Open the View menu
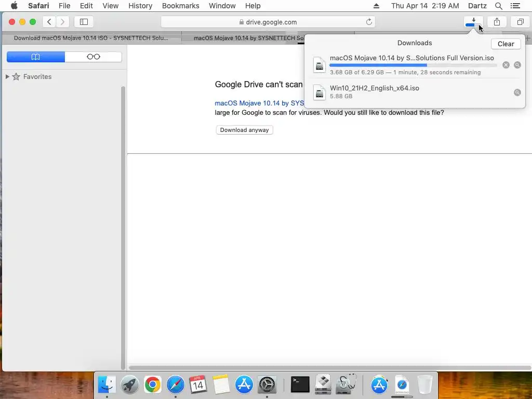This screenshot has height=399, width=532. [111, 6]
